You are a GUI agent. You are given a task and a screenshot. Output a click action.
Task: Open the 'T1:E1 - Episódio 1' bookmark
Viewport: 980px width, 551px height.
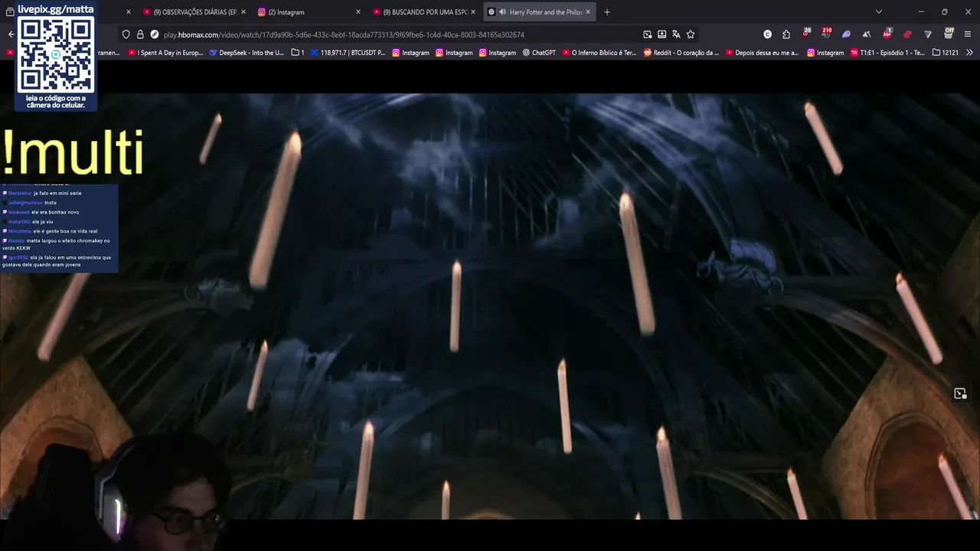coord(887,53)
